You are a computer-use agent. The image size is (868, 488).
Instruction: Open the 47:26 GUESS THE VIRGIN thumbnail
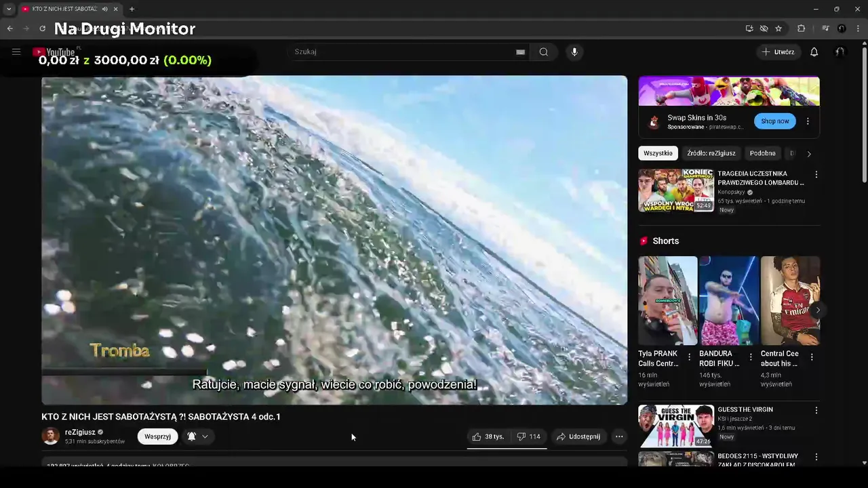point(676,426)
